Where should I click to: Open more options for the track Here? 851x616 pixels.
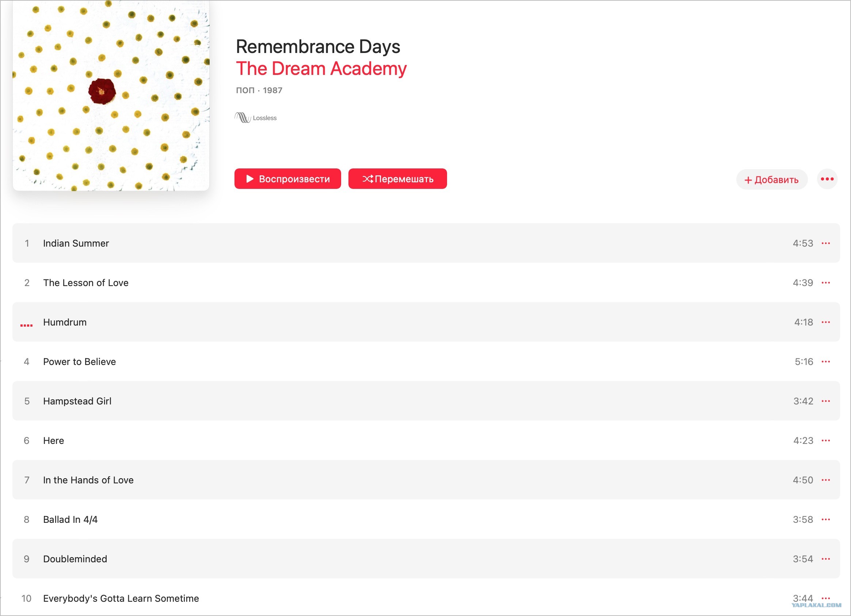(825, 440)
